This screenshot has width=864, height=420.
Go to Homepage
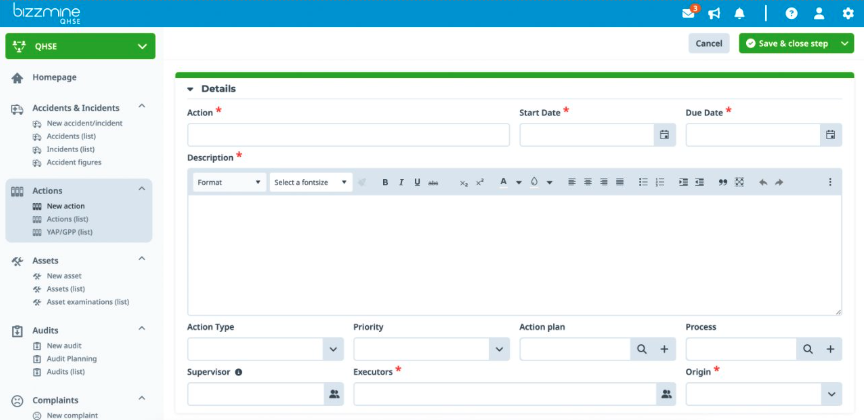(55, 78)
